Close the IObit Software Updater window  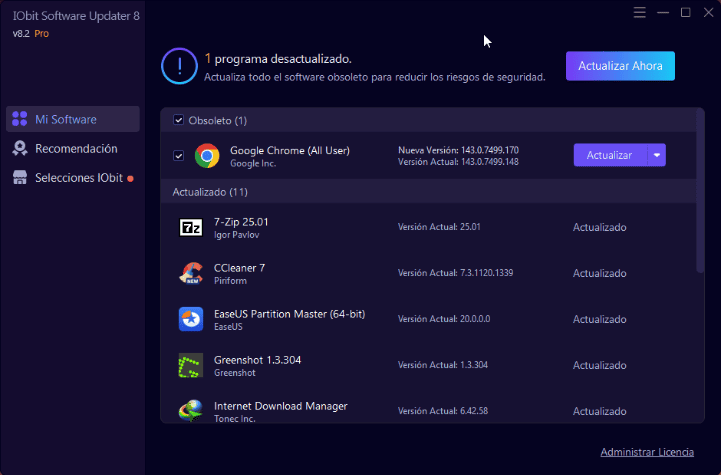click(708, 12)
